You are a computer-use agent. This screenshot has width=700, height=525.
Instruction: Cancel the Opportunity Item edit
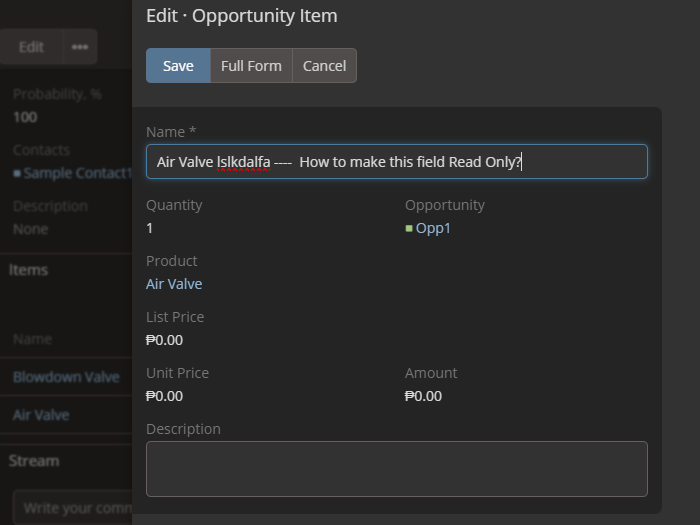(x=324, y=66)
